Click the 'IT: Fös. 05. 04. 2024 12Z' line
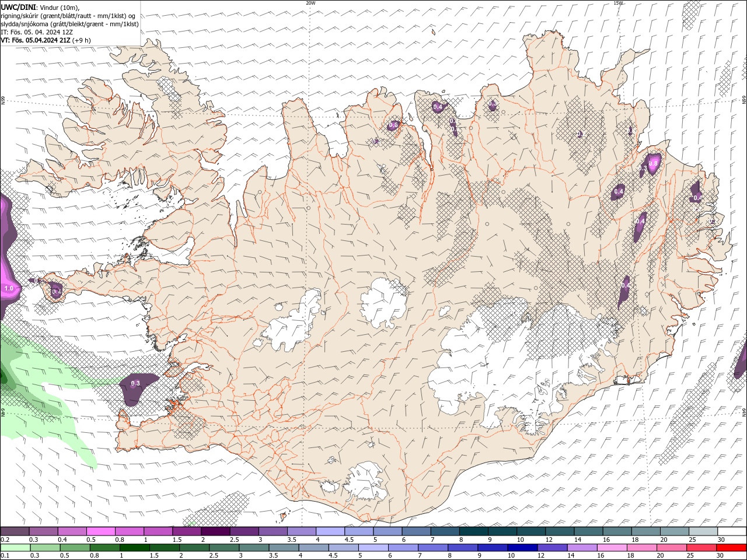 [x=37, y=32]
